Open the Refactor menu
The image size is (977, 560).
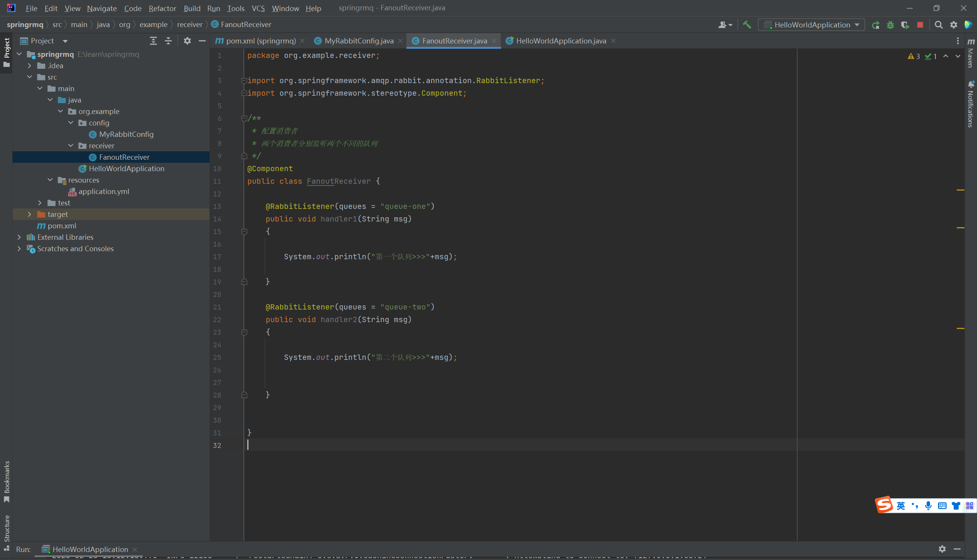(x=162, y=8)
